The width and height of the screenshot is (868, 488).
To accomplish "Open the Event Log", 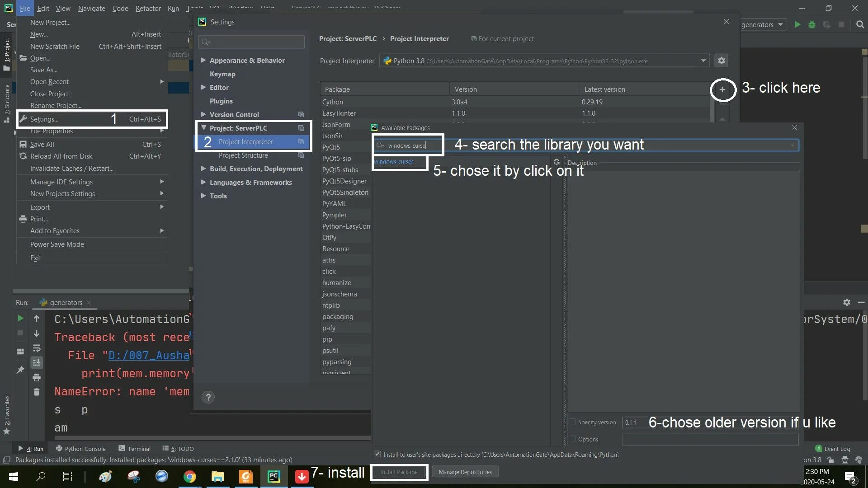I will point(832,449).
